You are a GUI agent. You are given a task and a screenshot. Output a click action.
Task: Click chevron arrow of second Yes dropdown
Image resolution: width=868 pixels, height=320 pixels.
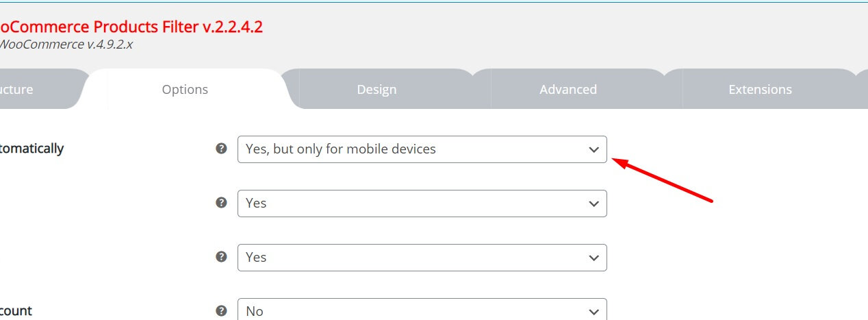pos(593,258)
